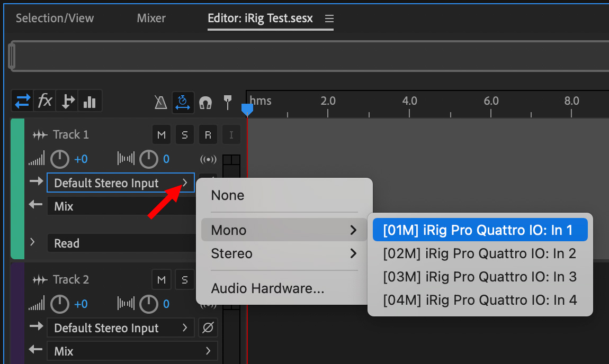
Task: Toggle the metronome icon
Action: 160,102
